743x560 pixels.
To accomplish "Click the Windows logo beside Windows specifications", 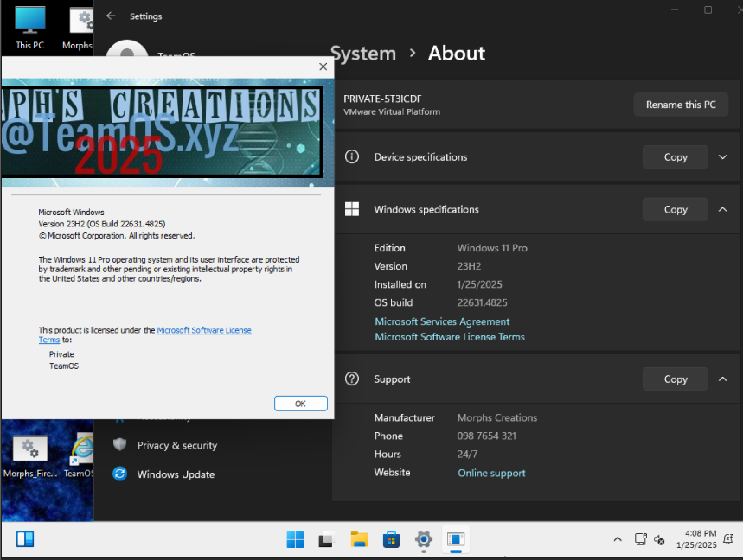I will coord(351,209).
